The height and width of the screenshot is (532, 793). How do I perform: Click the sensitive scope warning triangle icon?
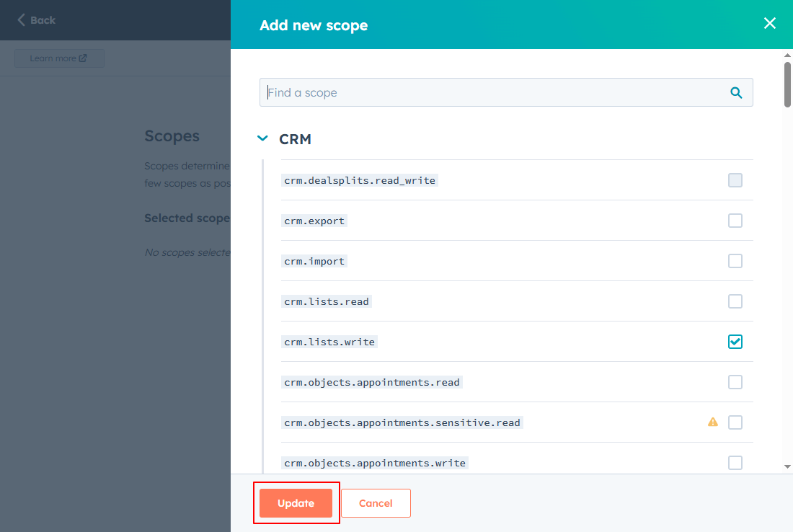[x=712, y=422]
